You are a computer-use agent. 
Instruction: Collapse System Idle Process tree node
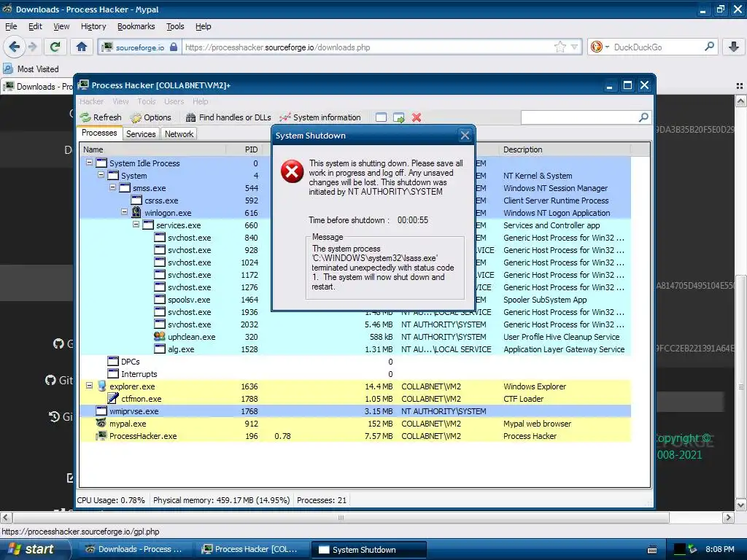coord(89,163)
